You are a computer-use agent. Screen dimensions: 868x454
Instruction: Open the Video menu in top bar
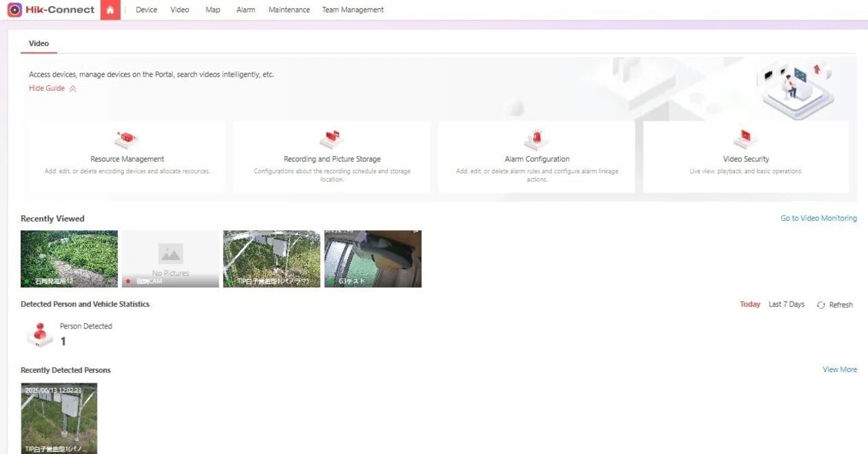180,10
